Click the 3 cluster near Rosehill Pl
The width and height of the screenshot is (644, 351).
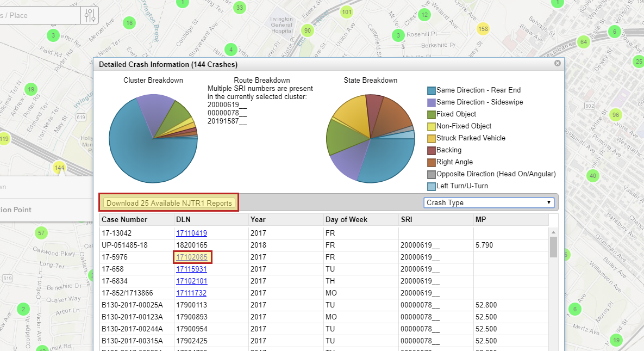click(398, 35)
